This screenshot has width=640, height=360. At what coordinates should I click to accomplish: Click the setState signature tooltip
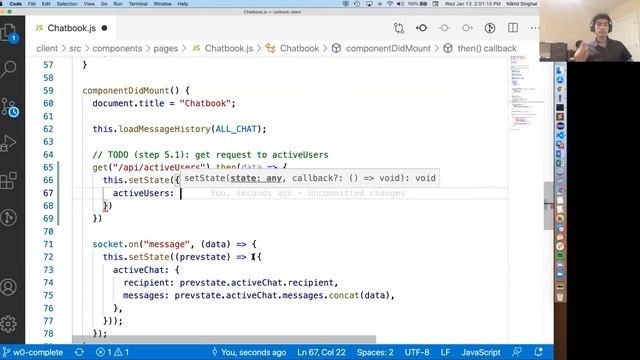[x=310, y=178]
